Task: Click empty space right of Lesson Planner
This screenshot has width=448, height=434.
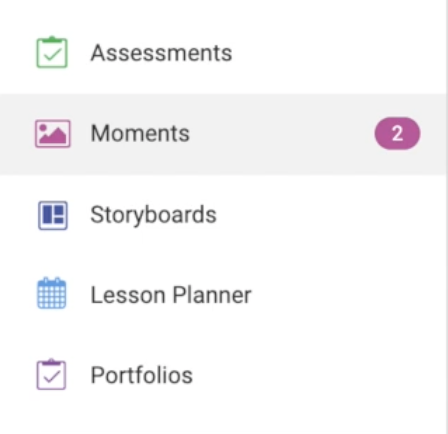Action: (348, 295)
